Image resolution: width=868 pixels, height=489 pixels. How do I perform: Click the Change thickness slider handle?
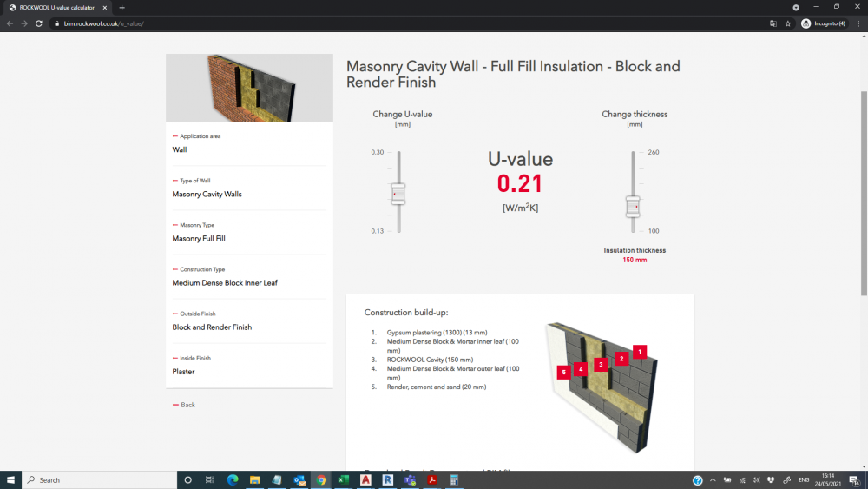pos(633,207)
